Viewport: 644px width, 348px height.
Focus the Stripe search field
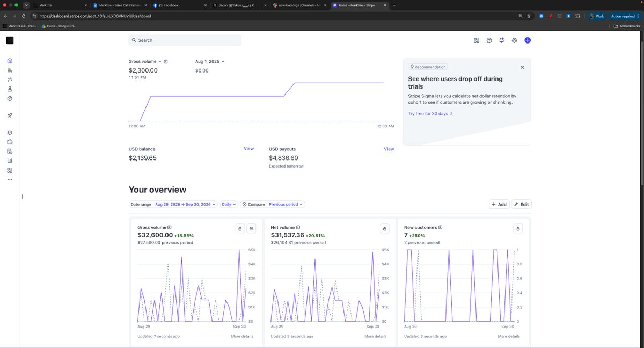185,40
